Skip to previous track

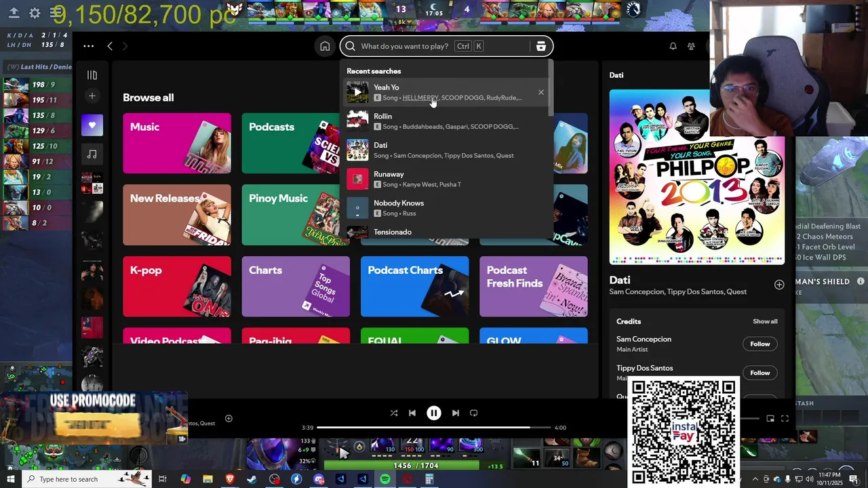(x=412, y=413)
